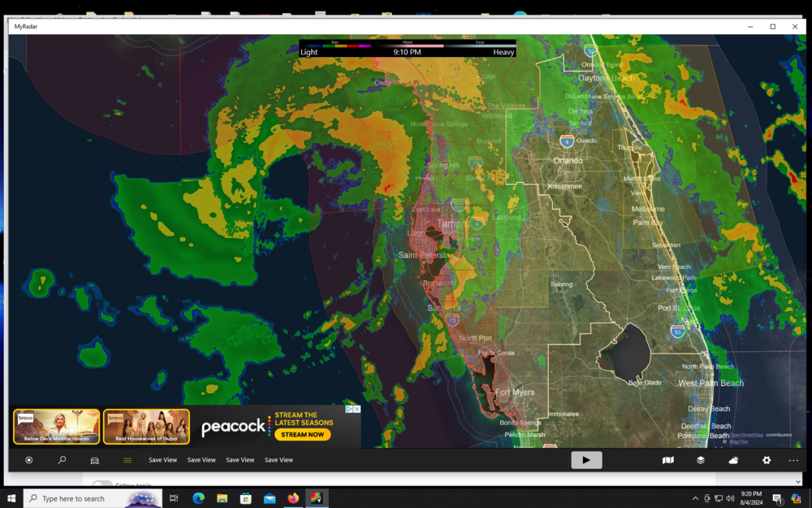Open the magnifier search tool in MyRadar

pos(63,460)
